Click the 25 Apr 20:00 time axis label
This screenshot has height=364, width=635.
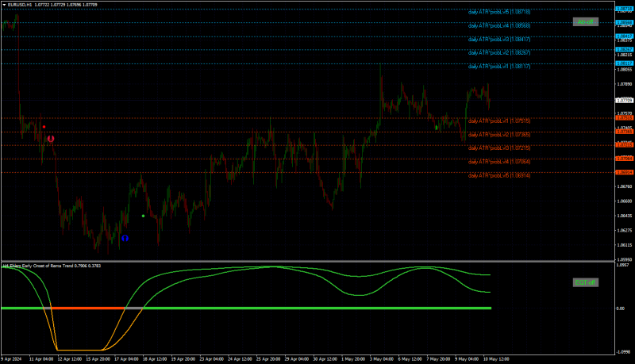point(268,358)
